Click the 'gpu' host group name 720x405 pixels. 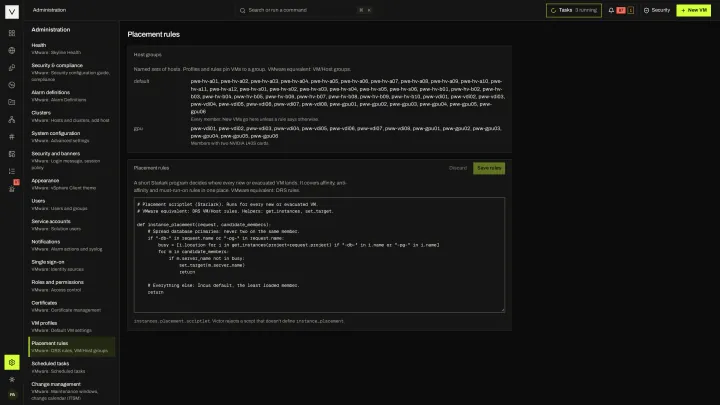click(138, 129)
